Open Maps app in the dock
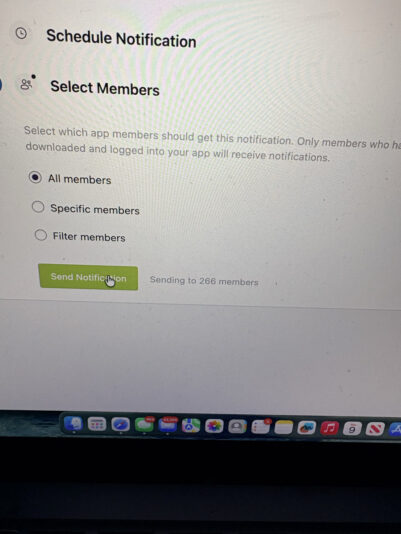401x534 pixels. 191,426
